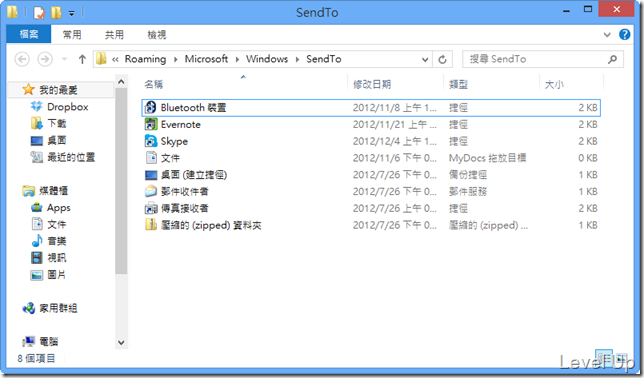Click the Bluetooth device shortcut icon

[151, 108]
